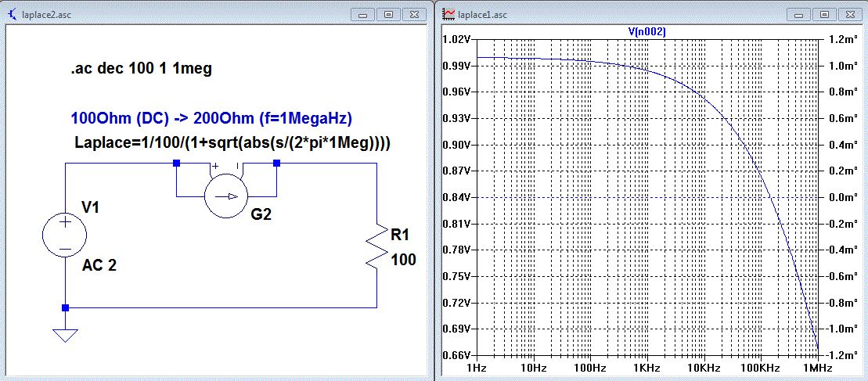This screenshot has width=868, height=381.
Task: Select the blue 100Ohm (DC) comment text
Action: click(x=211, y=120)
